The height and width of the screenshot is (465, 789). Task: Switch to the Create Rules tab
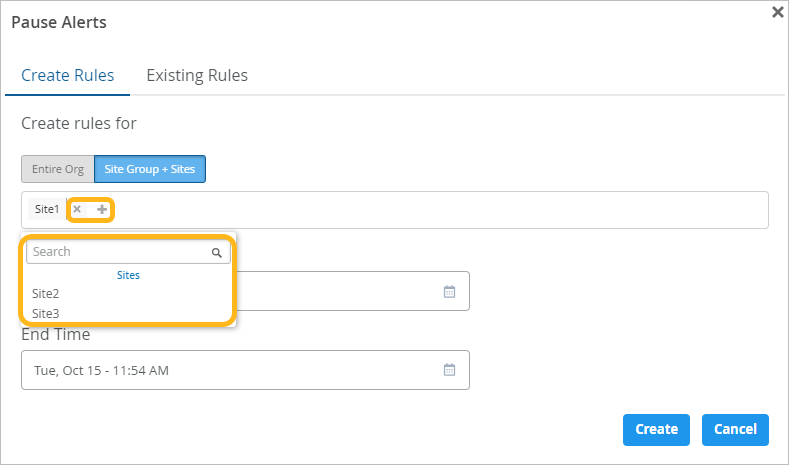[x=68, y=75]
